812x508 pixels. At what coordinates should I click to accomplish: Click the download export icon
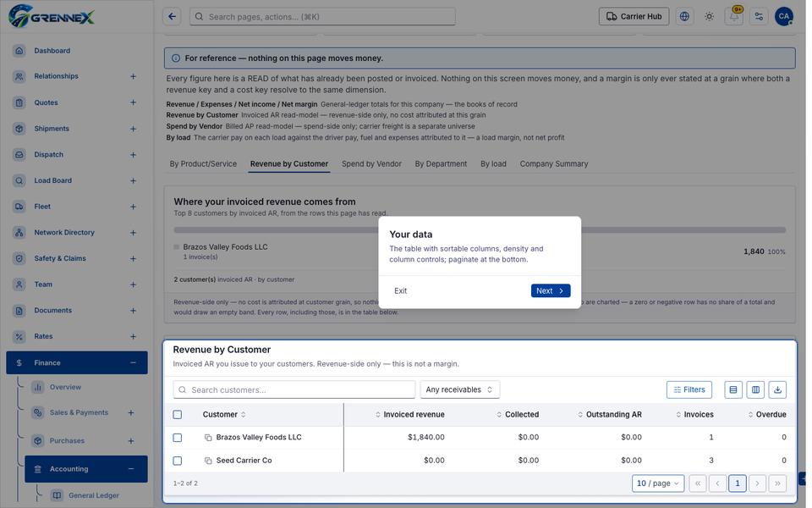point(777,389)
